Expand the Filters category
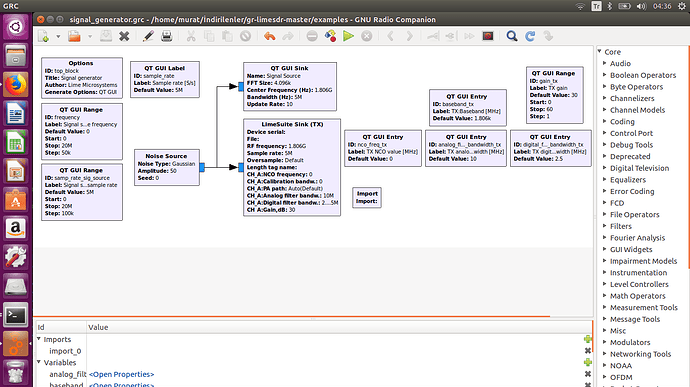 (605, 226)
